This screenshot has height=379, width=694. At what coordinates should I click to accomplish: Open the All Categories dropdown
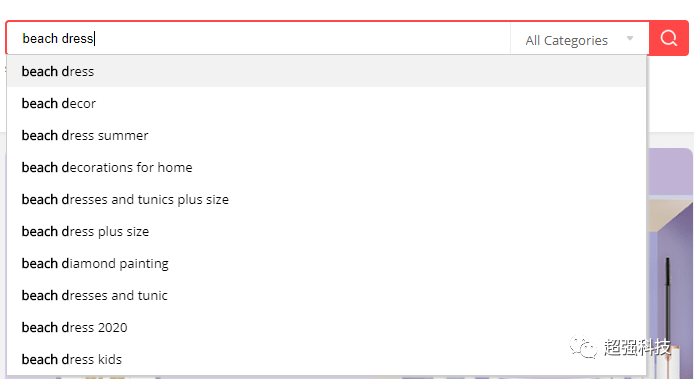(579, 40)
